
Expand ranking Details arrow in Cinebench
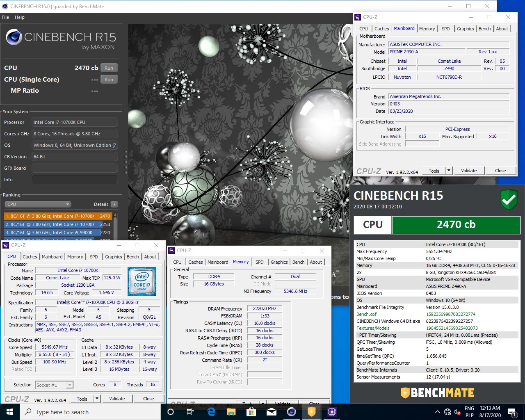114,204
